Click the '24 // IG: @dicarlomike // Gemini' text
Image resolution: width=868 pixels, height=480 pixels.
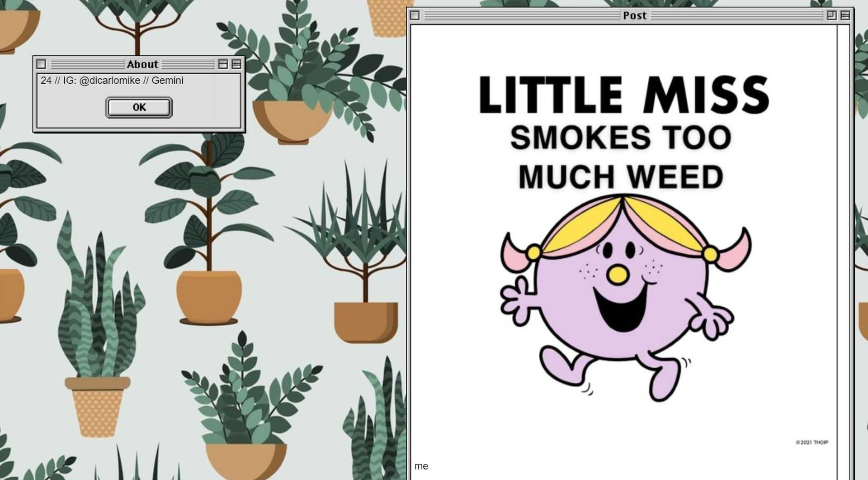click(112, 81)
